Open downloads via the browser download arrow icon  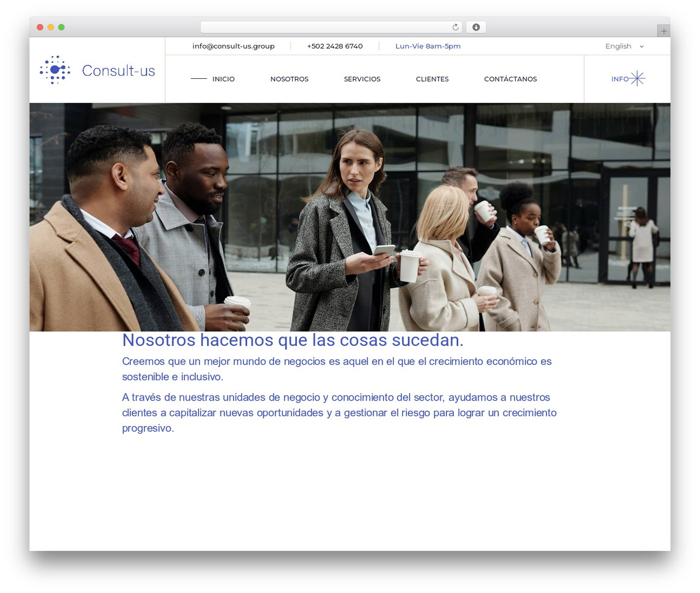(476, 27)
